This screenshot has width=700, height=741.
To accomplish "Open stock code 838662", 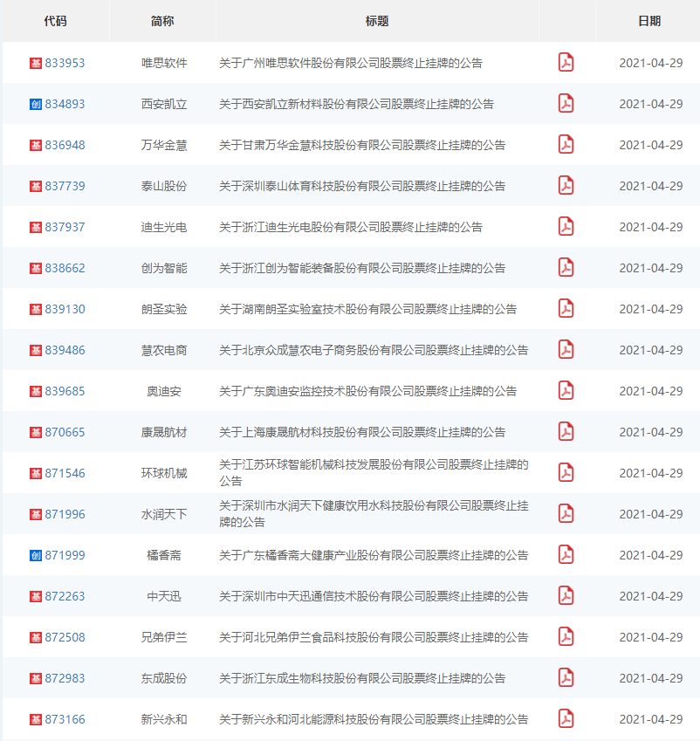I will (65, 268).
